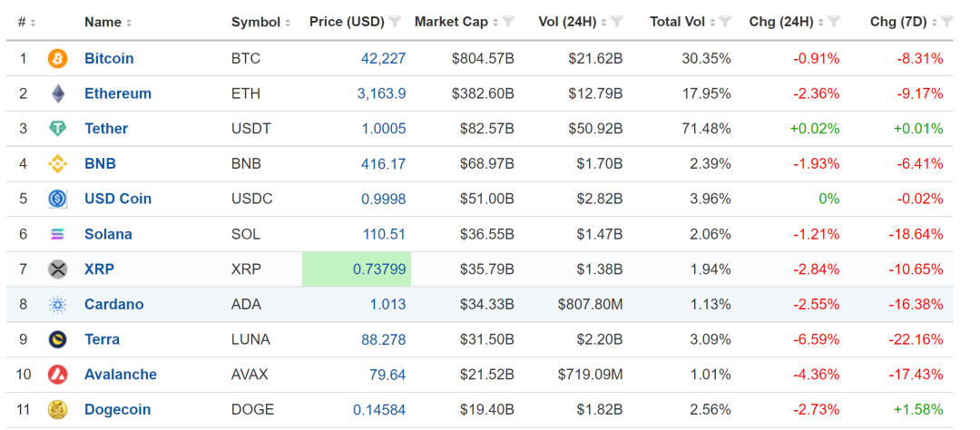The height and width of the screenshot is (430, 980).
Task: Click Bitcoin's price value 42,227
Action: (x=383, y=59)
